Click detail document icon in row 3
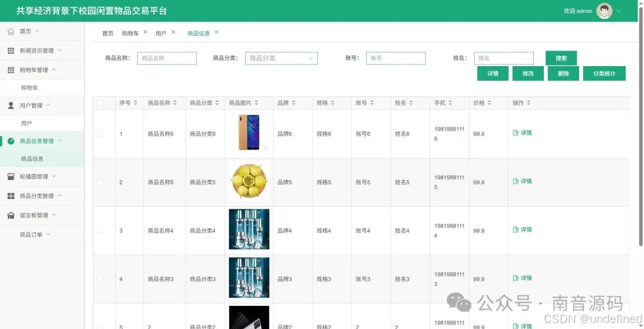The width and height of the screenshot is (644, 329). click(515, 229)
